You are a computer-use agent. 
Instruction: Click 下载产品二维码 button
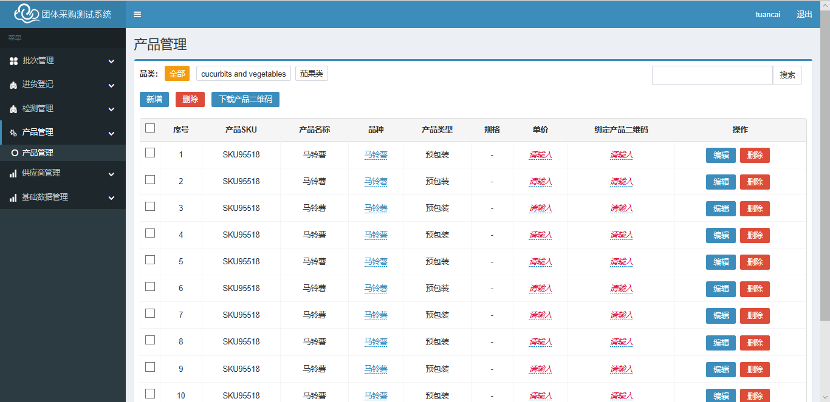pos(245,100)
